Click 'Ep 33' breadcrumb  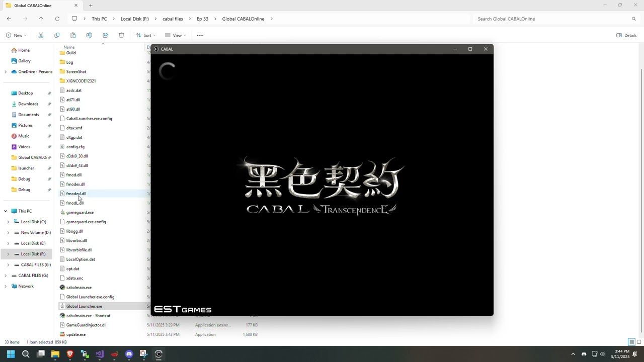202,19
